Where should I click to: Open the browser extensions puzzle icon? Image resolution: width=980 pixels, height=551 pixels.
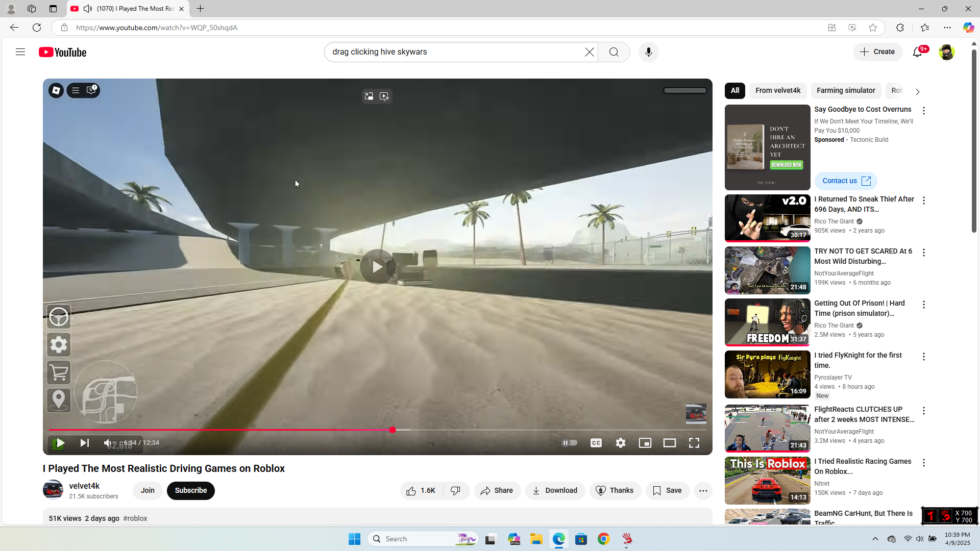point(900,28)
